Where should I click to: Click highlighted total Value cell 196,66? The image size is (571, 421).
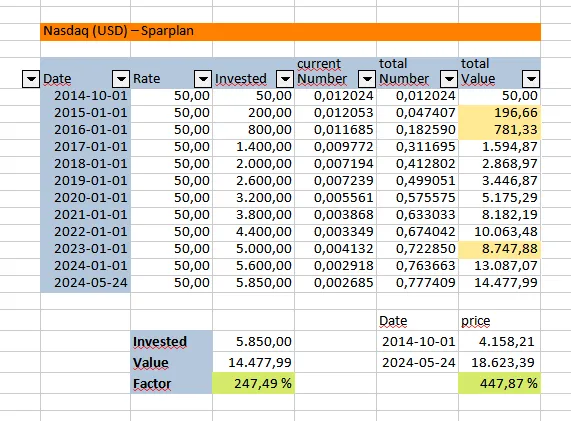pyautogui.click(x=499, y=113)
